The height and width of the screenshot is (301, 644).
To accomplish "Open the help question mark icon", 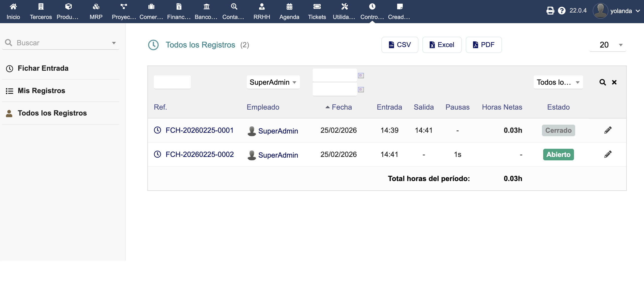I will [561, 11].
